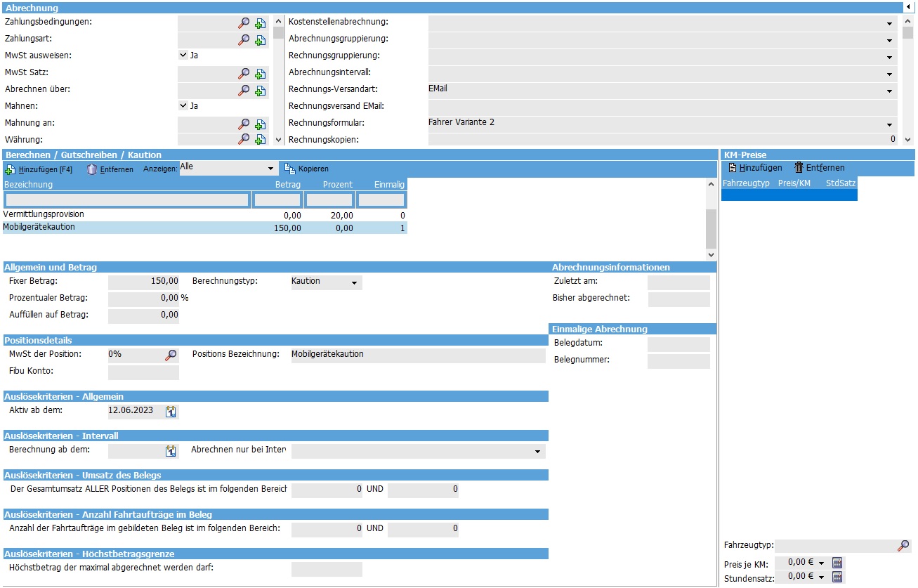
Task: Open the MwSt Satz lookup magnifier
Action: [244, 74]
